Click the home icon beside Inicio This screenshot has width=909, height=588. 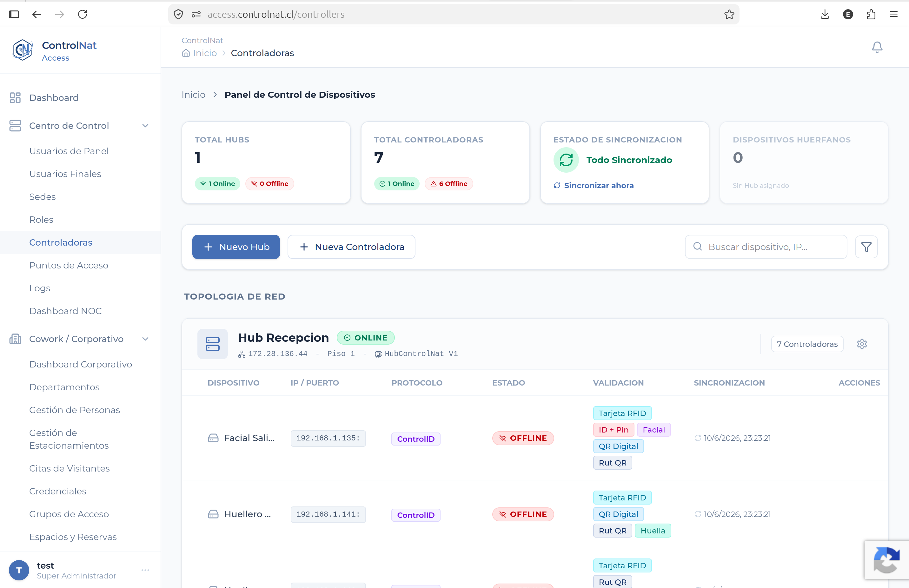[186, 53]
